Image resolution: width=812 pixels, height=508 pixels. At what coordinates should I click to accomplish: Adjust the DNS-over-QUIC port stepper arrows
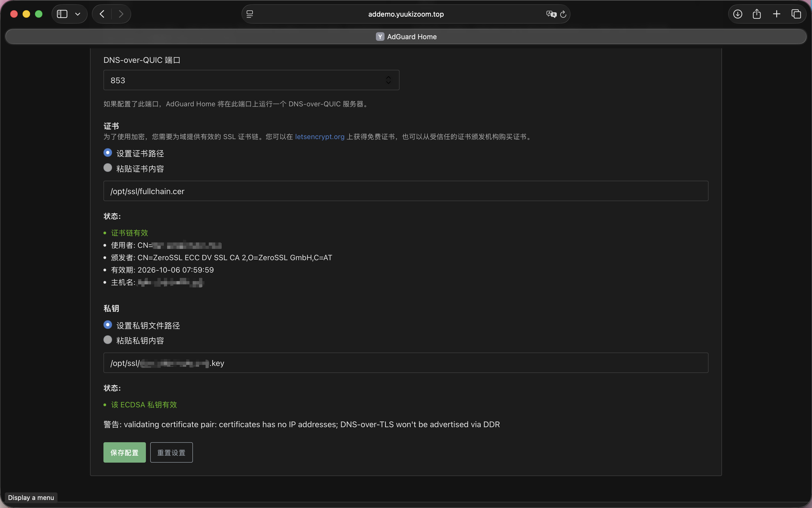point(388,80)
